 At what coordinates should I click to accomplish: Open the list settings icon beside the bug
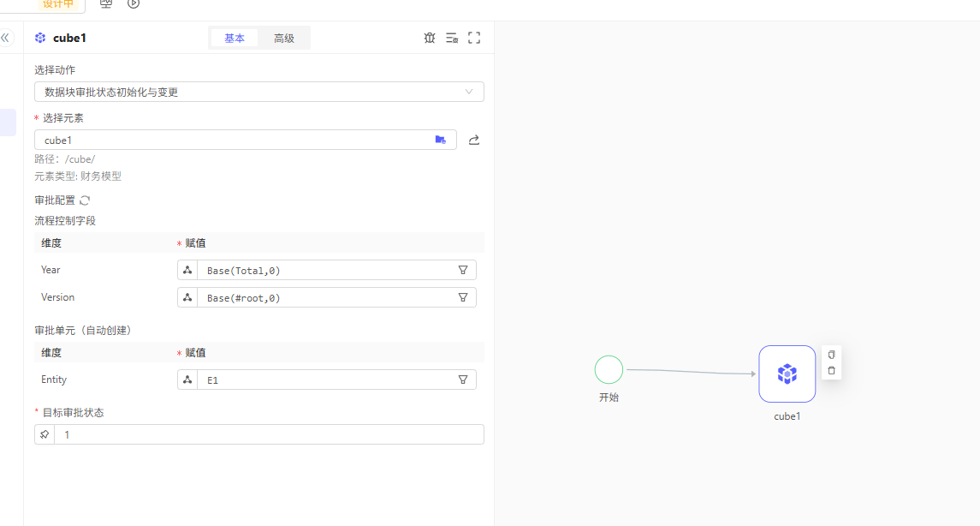point(452,38)
